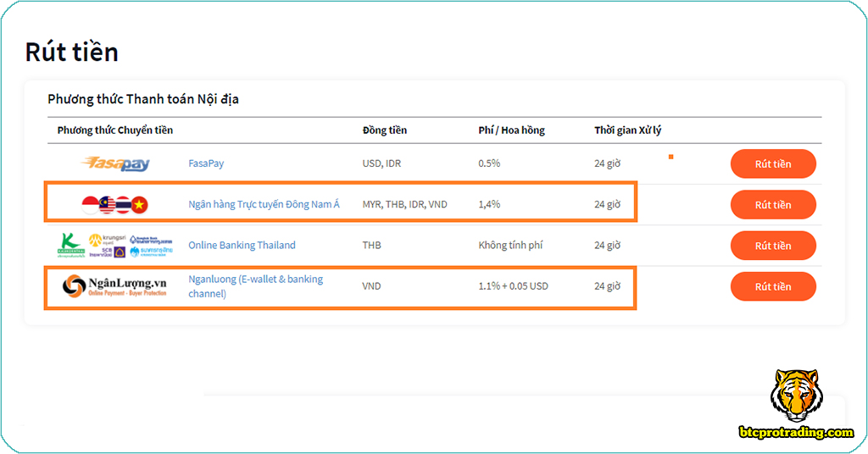The image size is (868, 454).
Task: Click the green Kasikorn Bank logo
Action: 70,245
